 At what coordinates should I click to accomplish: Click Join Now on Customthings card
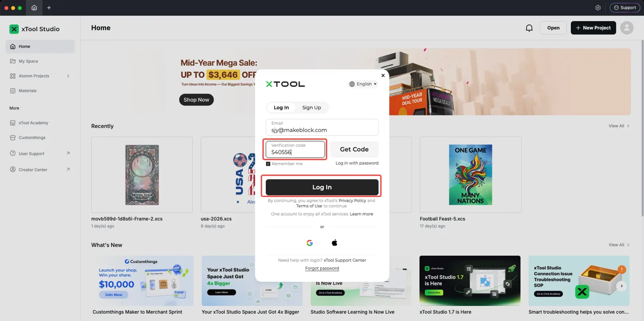click(113, 295)
